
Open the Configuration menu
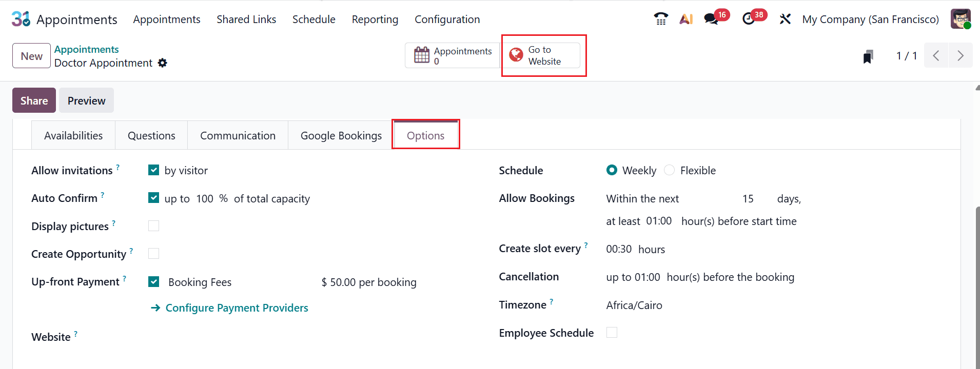coord(447,19)
